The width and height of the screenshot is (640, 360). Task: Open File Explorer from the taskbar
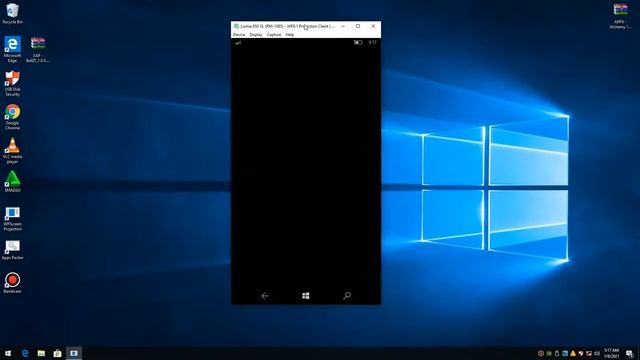(41, 353)
